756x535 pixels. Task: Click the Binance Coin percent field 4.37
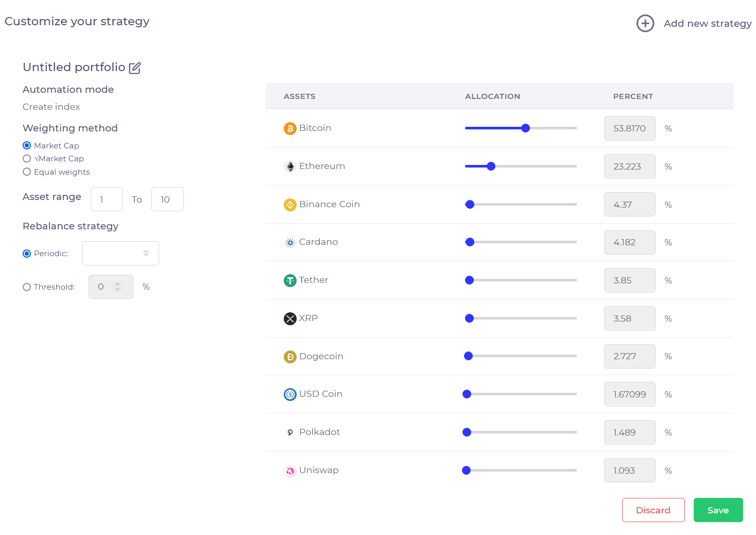630,205
